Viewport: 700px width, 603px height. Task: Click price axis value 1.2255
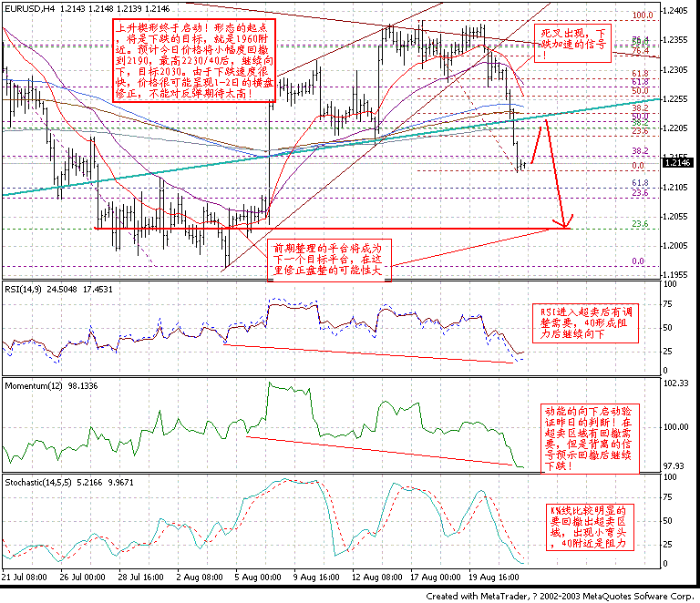pyautogui.click(x=675, y=99)
